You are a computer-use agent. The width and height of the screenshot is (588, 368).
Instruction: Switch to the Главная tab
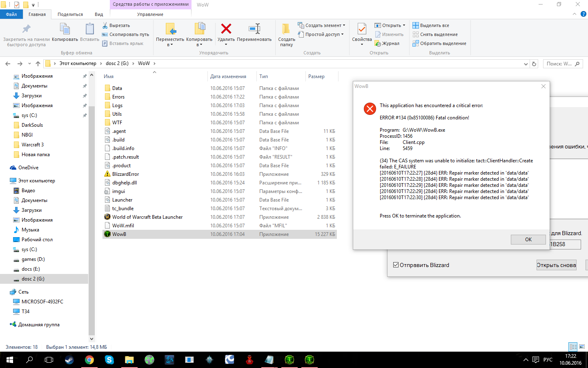[37, 14]
